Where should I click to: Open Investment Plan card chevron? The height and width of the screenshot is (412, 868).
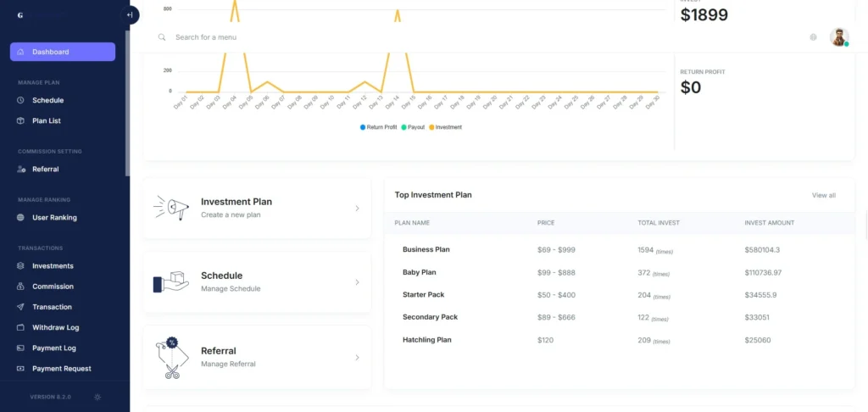coord(357,209)
